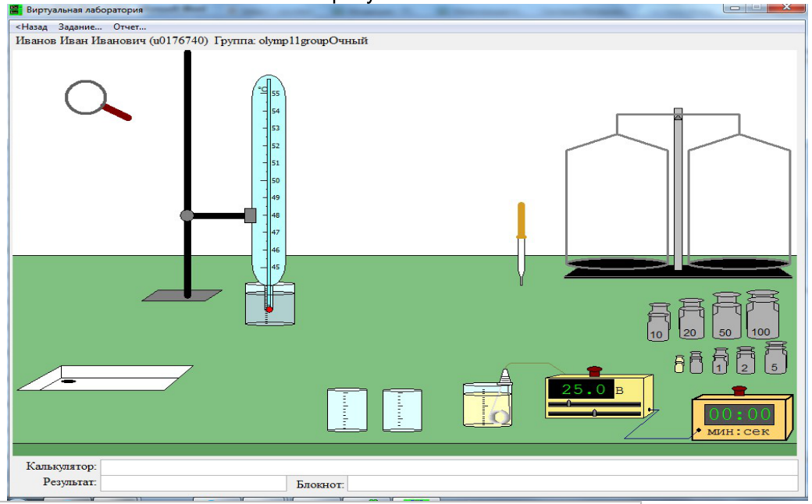Focus the Блокнот input field

point(573,484)
